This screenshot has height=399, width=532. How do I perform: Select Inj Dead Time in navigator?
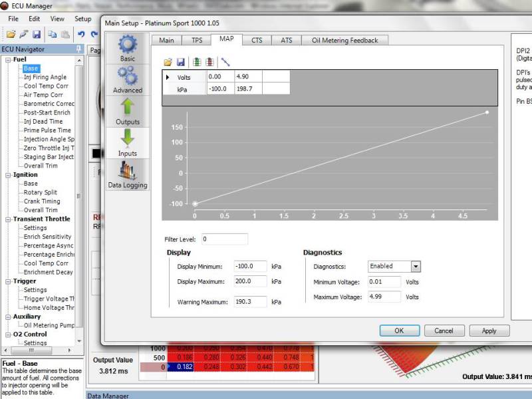(x=43, y=122)
